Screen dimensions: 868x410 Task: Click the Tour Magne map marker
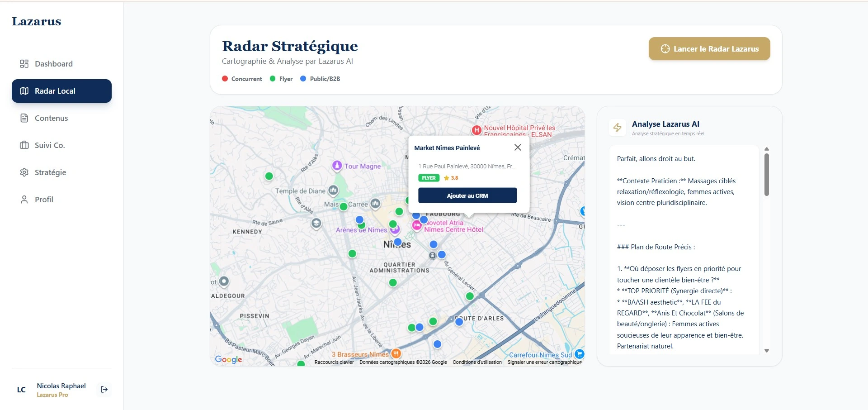[x=337, y=166]
